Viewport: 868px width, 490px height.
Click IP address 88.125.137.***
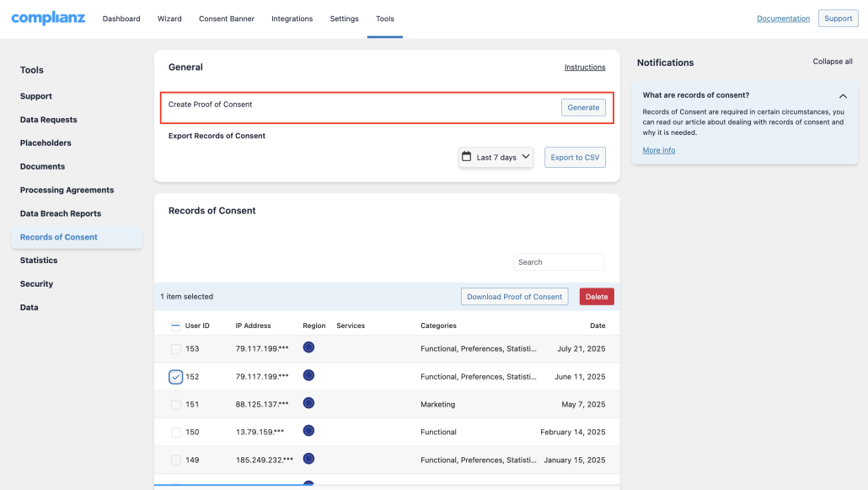pyautogui.click(x=262, y=405)
